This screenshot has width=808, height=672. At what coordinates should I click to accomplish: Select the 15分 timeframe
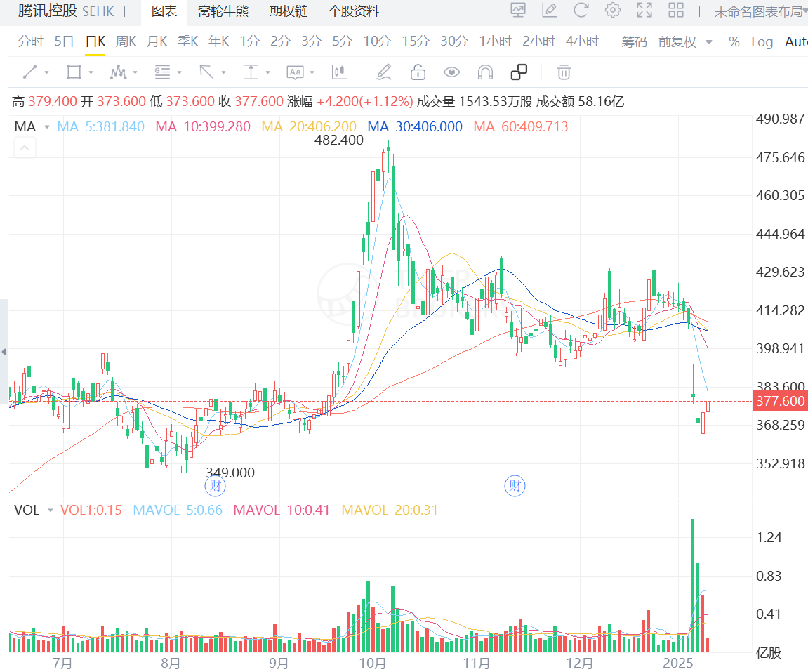(x=416, y=41)
